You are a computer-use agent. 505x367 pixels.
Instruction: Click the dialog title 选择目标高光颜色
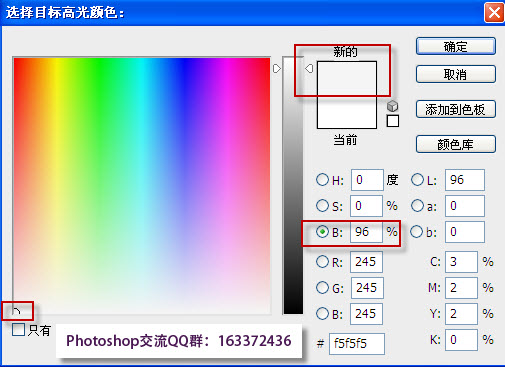coord(65,13)
